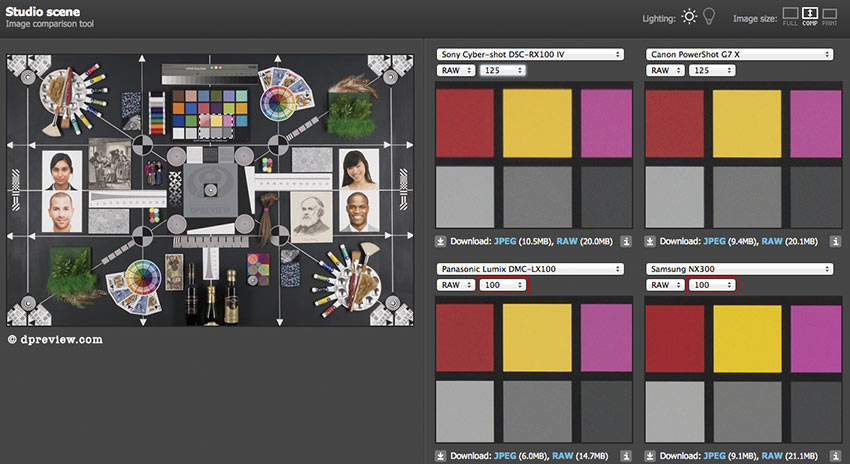Viewport: 850px width, 464px height.
Task: Open the info icon for the Canon sample
Action: click(x=835, y=241)
